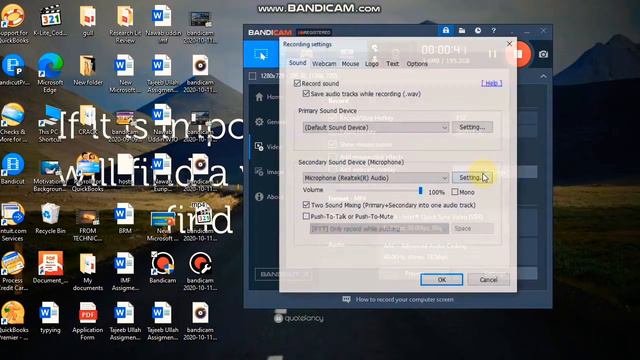Switch to the Webcam tab
Viewport: 640px width, 360px height.
pos(324,64)
